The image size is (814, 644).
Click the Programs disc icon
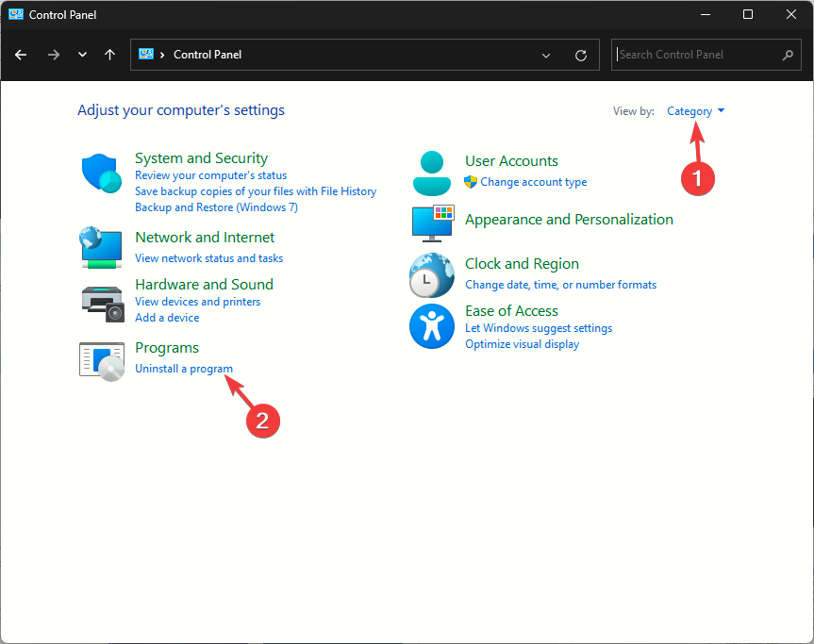pos(102,362)
